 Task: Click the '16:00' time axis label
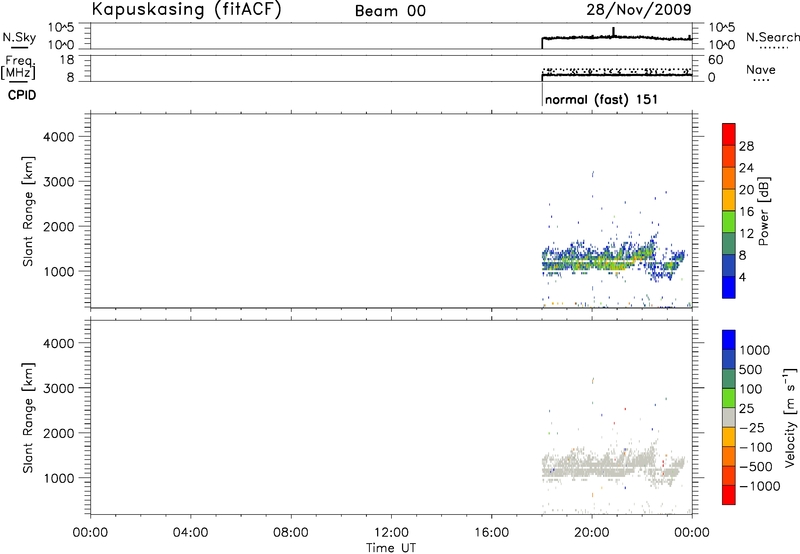(491, 533)
